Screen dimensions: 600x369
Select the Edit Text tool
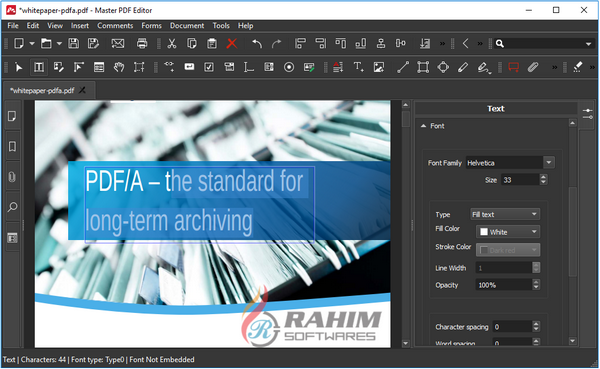(x=39, y=67)
